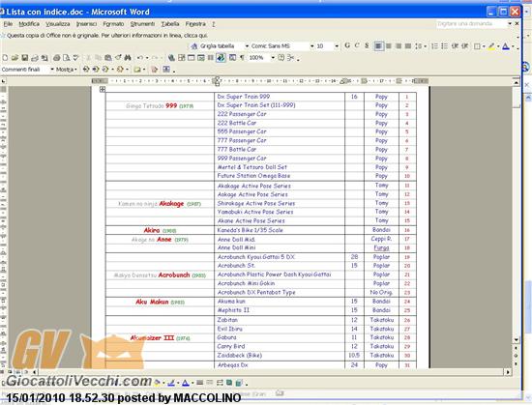Open the Borders dropdown arrow

tap(484, 46)
